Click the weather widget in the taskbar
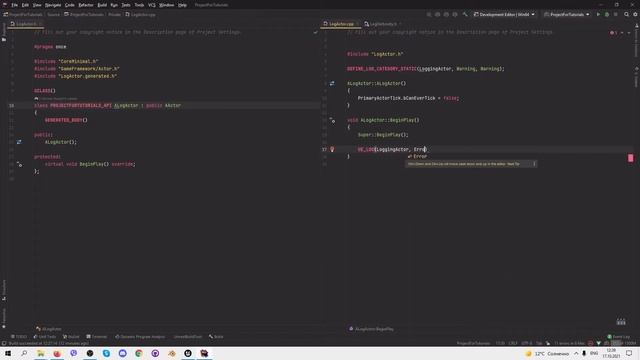The image size is (640, 360). coord(547,353)
